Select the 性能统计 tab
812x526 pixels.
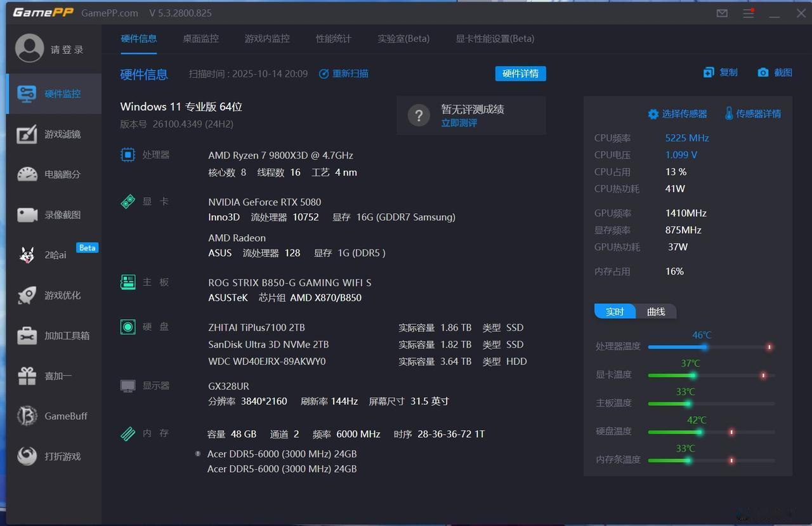[333, 39]
